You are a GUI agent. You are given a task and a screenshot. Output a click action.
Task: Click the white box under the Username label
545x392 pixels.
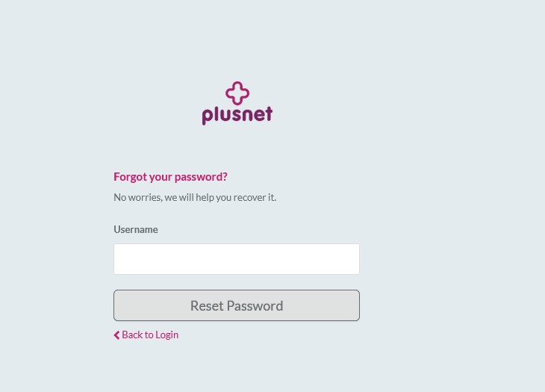(237, 259)
